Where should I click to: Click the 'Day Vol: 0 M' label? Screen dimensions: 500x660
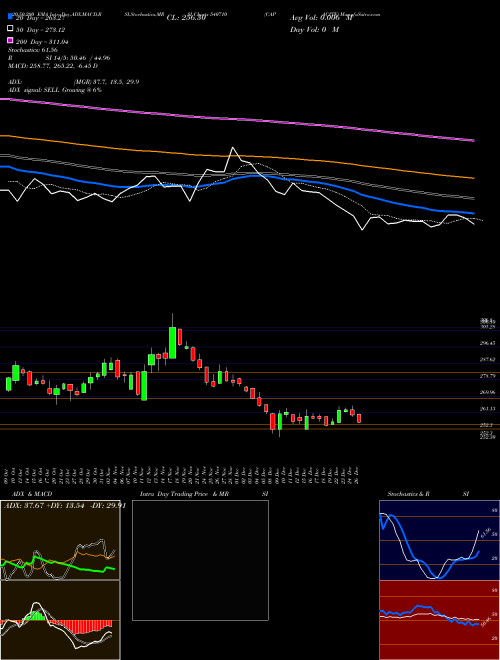coord(314,29)
